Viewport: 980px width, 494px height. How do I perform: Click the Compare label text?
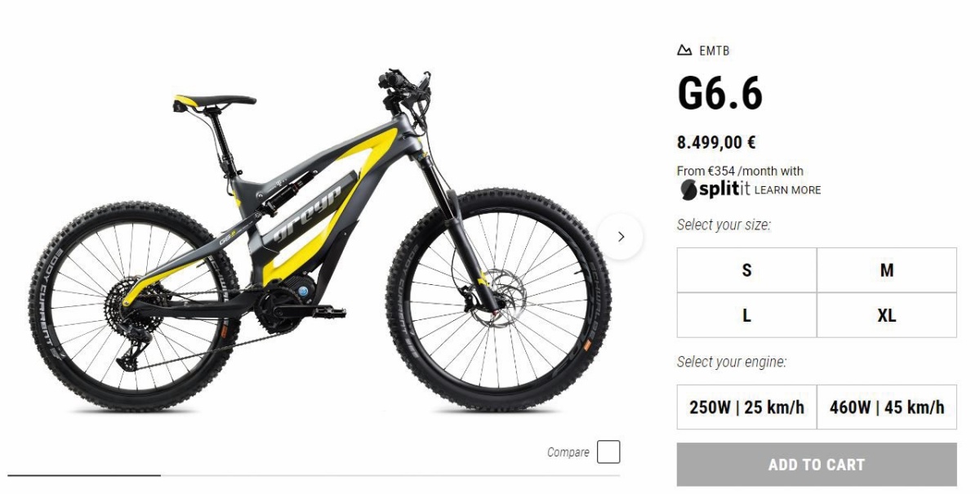(x=568, y=452)
